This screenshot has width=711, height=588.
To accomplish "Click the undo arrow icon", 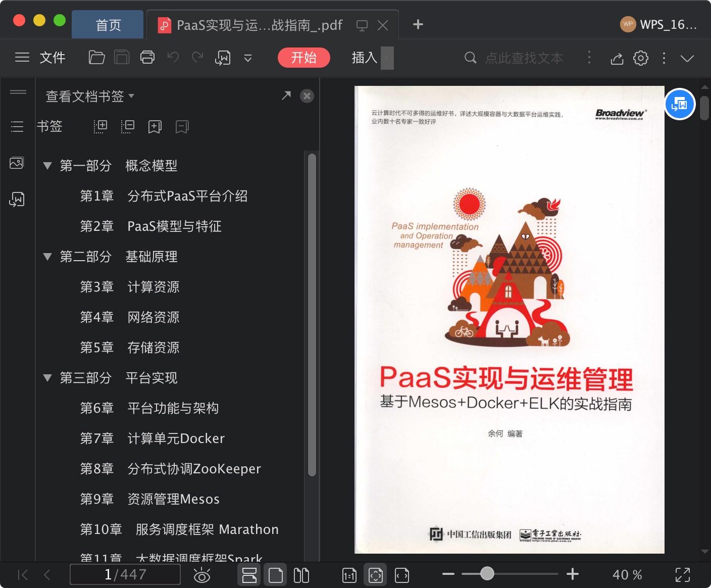I will pos(173,58).
